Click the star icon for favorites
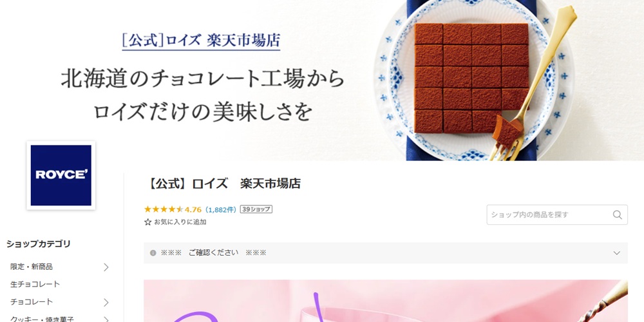 click(148, 222)
